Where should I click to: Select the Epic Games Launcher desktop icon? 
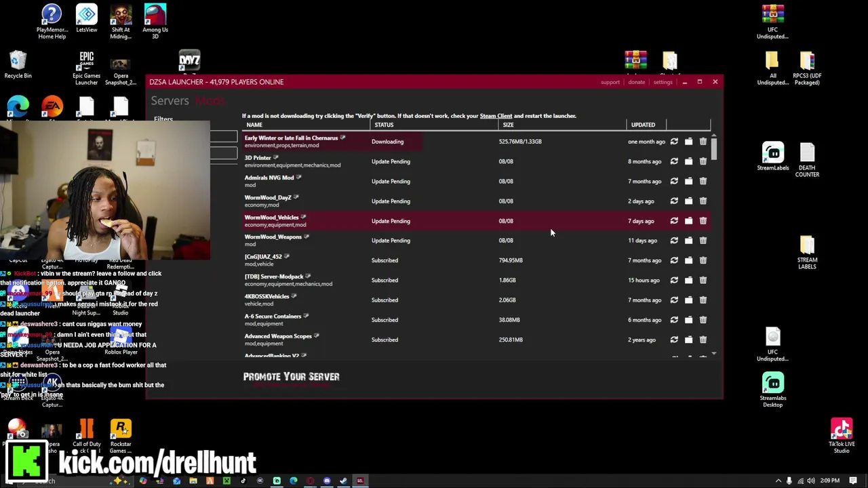tap(86, 68)
